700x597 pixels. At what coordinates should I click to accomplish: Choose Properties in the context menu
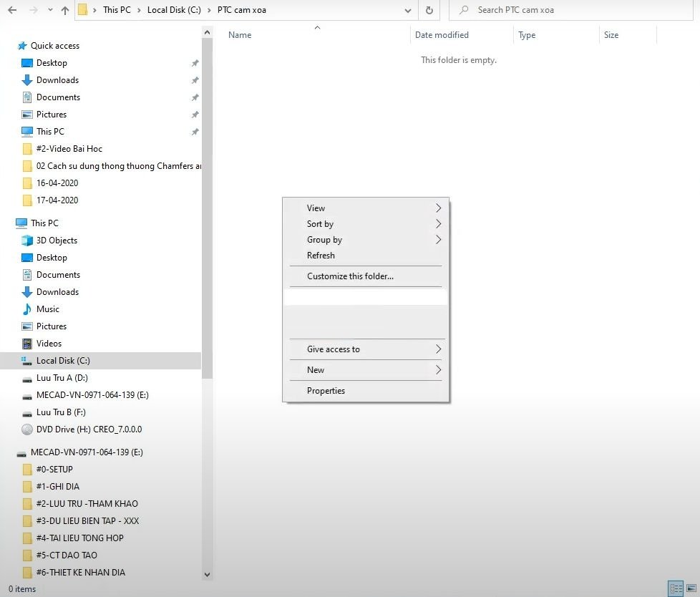[366, 391]
